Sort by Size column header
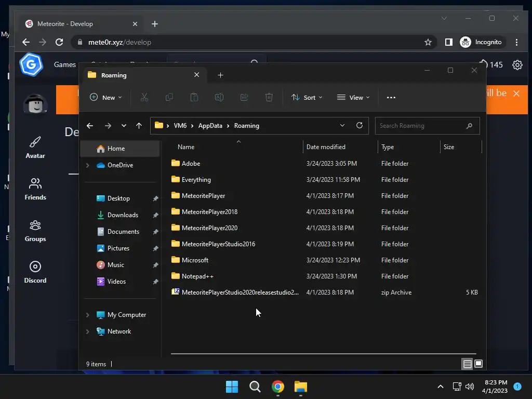The image size is (532, 399). coord(448,147)
